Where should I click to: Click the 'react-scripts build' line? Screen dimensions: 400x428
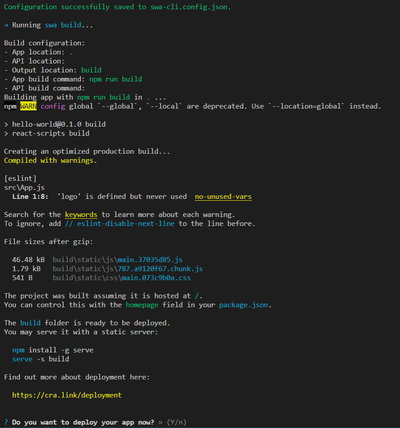tap(47, 133)
